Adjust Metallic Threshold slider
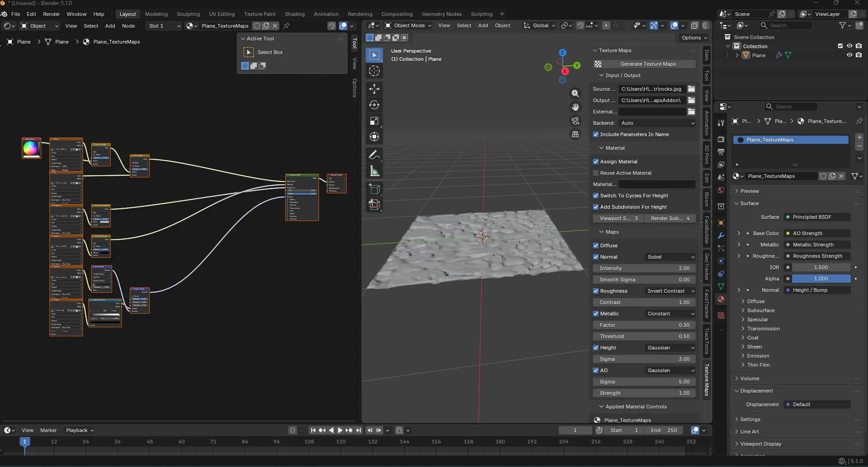 [644, 336]
